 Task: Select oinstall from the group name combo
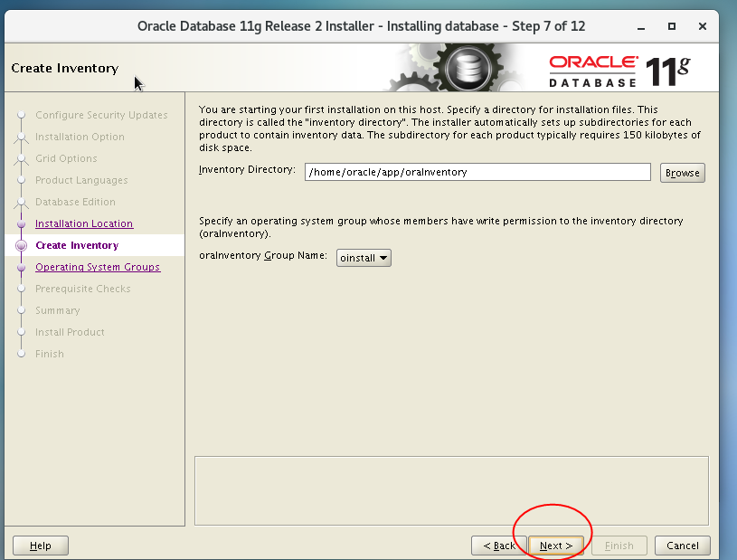pyautogui.click(x=357, y=257)
